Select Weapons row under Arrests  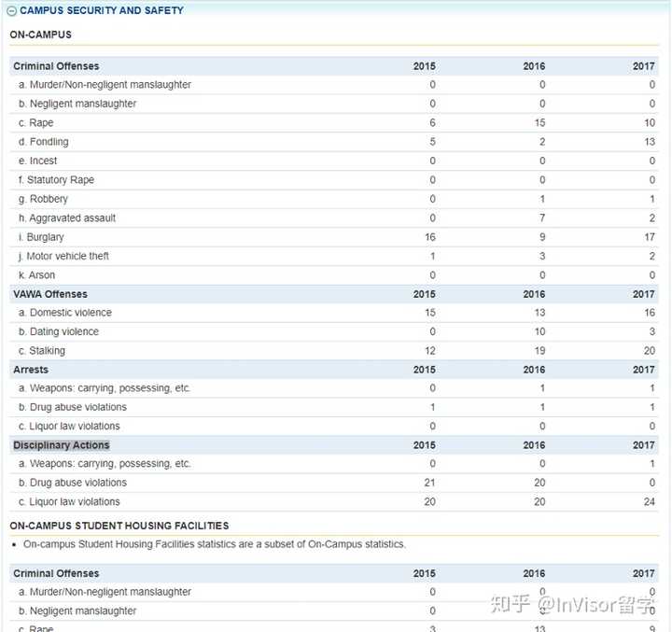[334, 388]
